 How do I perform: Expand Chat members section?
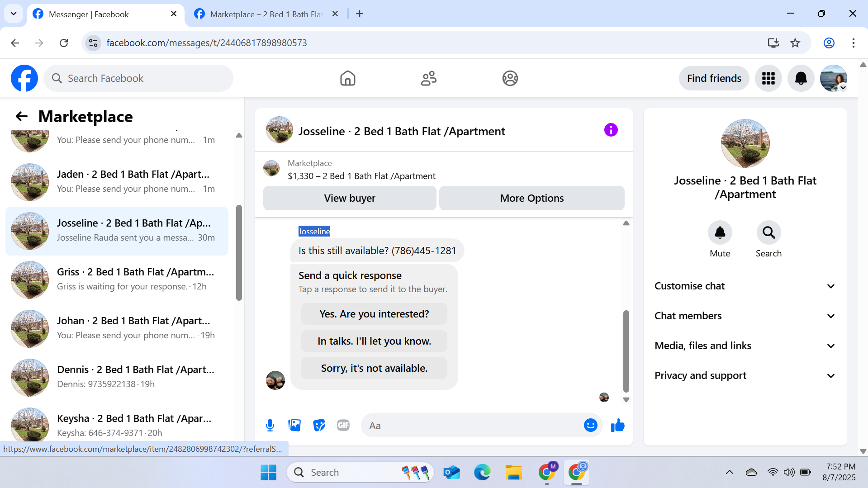[745, 316]
